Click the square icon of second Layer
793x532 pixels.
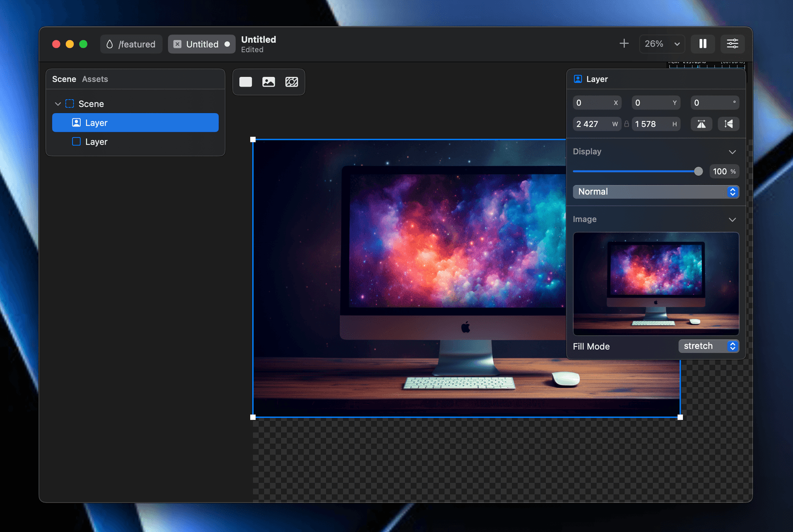pyautogui.click(x=76, y=141)
